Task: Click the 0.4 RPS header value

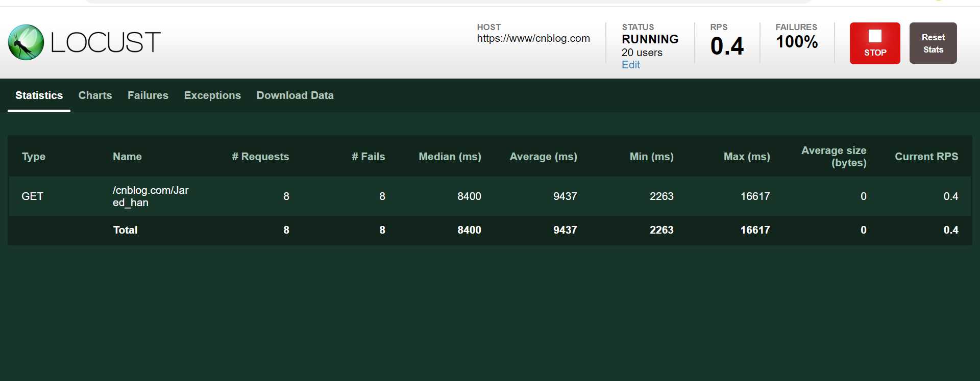Action: [727, 46]
